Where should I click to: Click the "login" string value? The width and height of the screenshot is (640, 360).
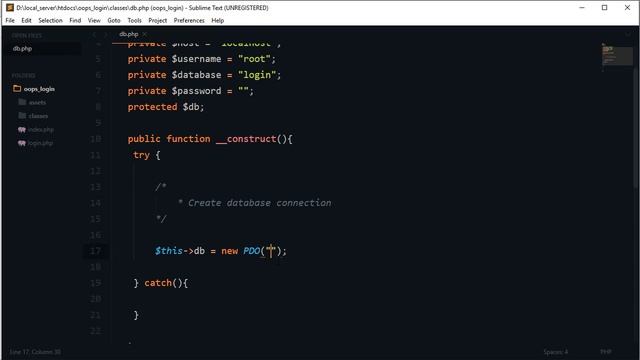click(x=257, y=75)
